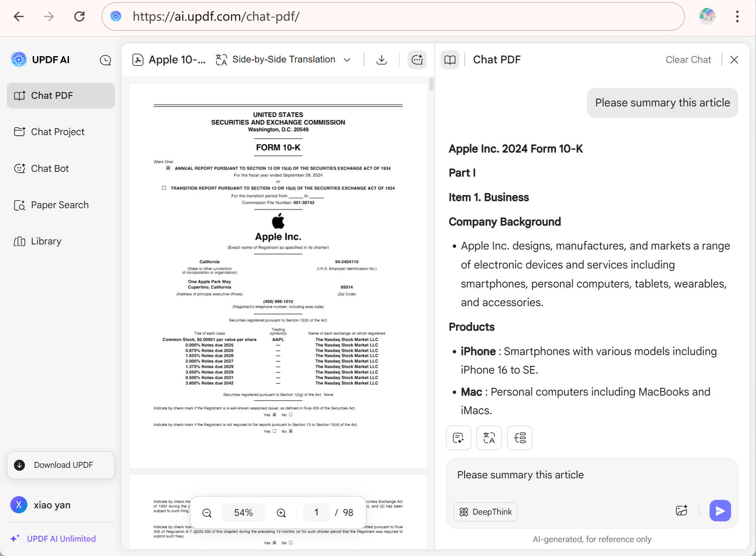Click the '/ 98' total pages text
Image resolution: width=756 pixels, height=556 pixels.
344,513
